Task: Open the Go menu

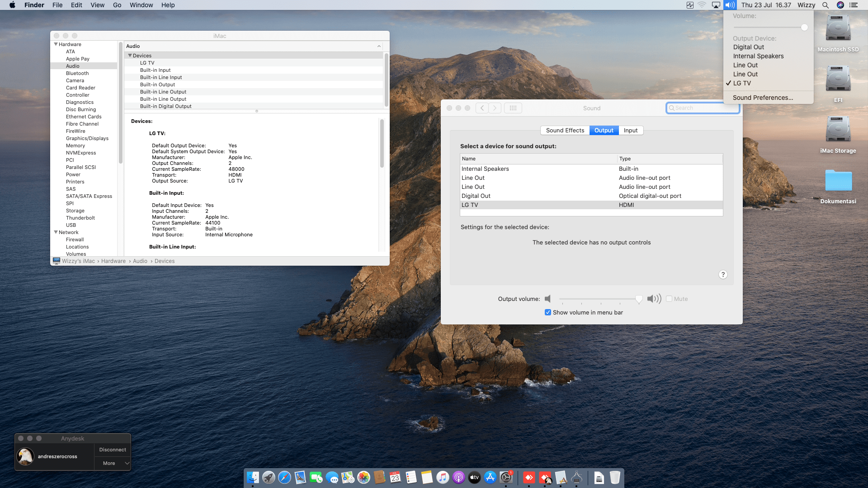Action: click(117, 5)
